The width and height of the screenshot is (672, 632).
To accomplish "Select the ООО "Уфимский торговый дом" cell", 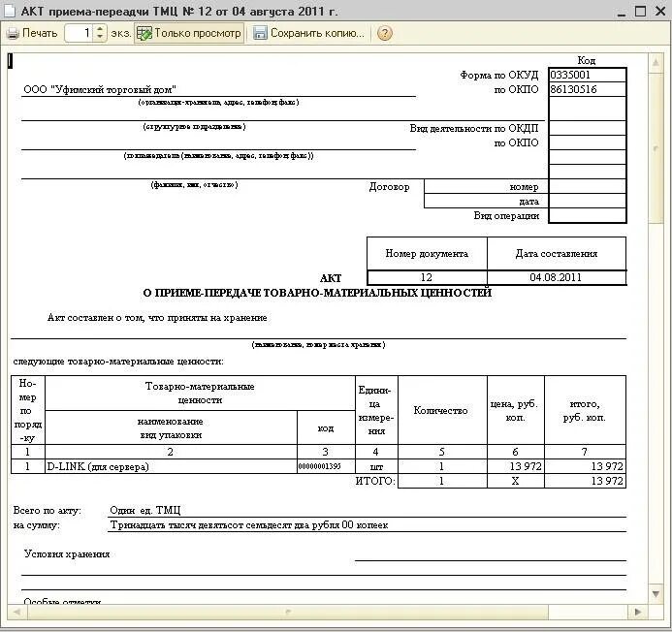I will pyautogui.click(x=218, y=89).
